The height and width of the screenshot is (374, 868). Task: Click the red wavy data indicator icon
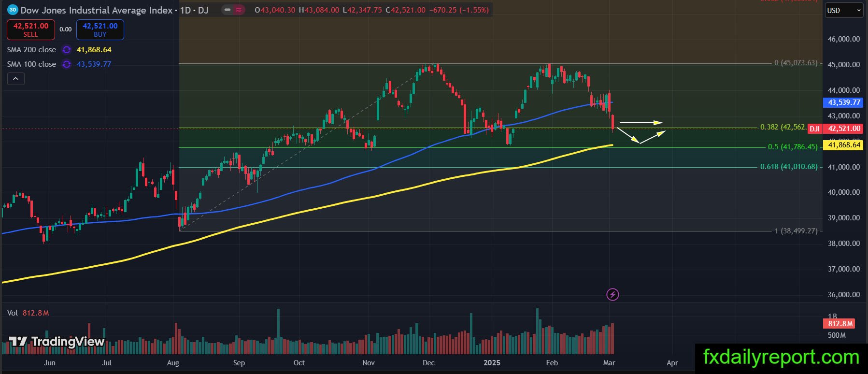[x=239, y=10]
